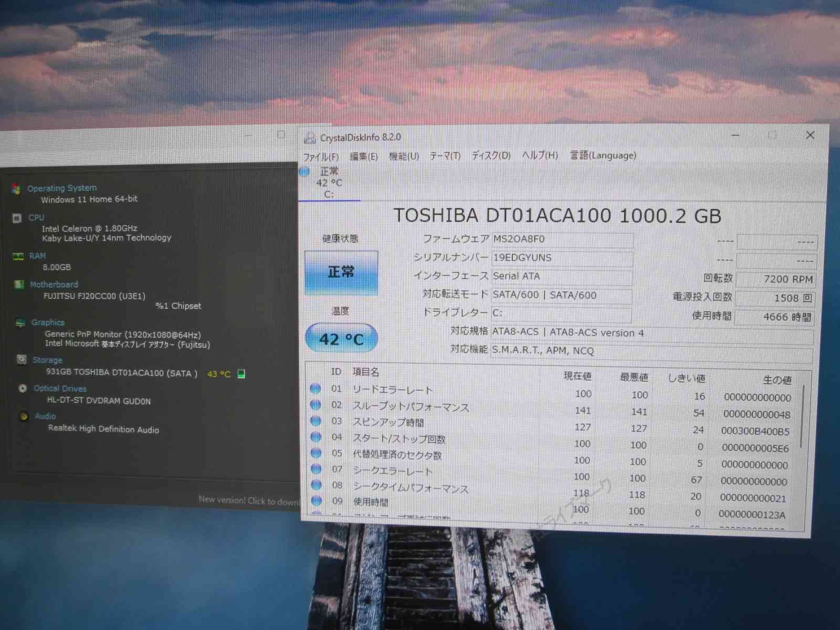Click the CPU chip icon
The image size is (840, 630).
pyautogui.click(x=17, y=218)
